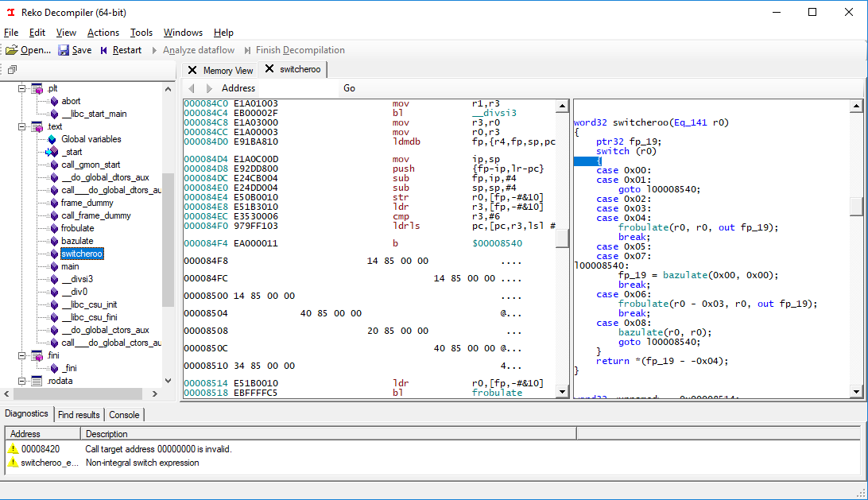Click the Save floppy disk icon

coord(64,50)
